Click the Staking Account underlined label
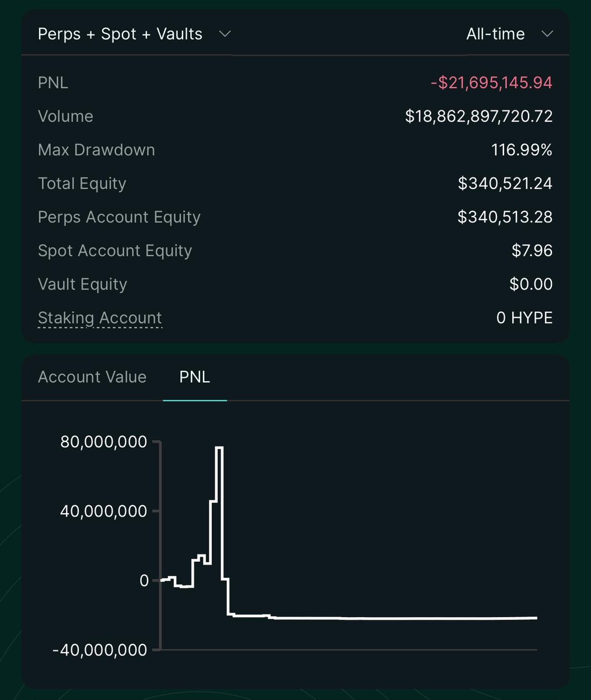 pyautogui.click(x=100, y=318)
